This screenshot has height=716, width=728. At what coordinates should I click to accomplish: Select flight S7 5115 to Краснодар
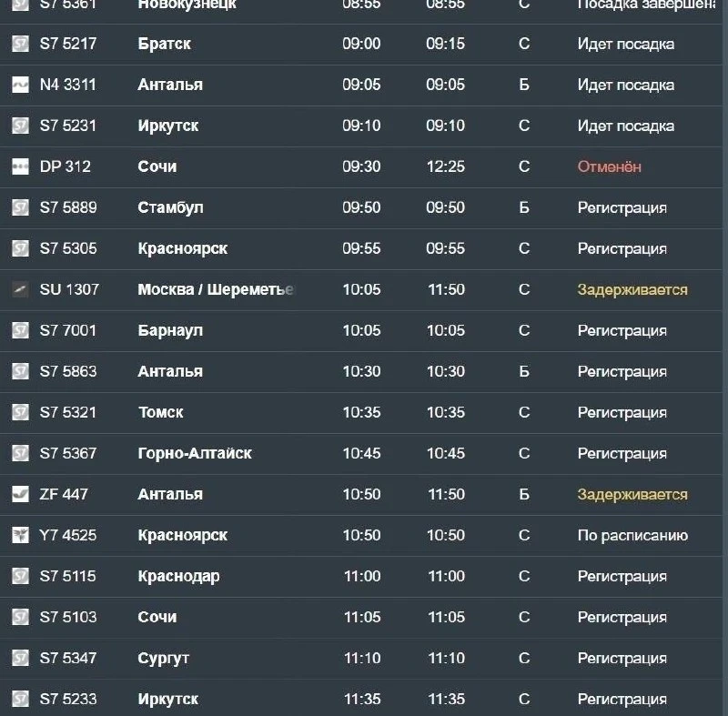pyautogui.click(x=360, y=576)
